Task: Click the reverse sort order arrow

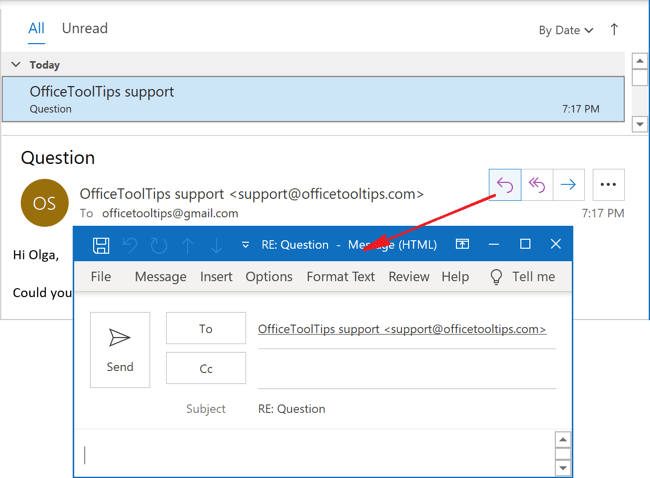Action: pyautogui.click(x=614, y=29)
